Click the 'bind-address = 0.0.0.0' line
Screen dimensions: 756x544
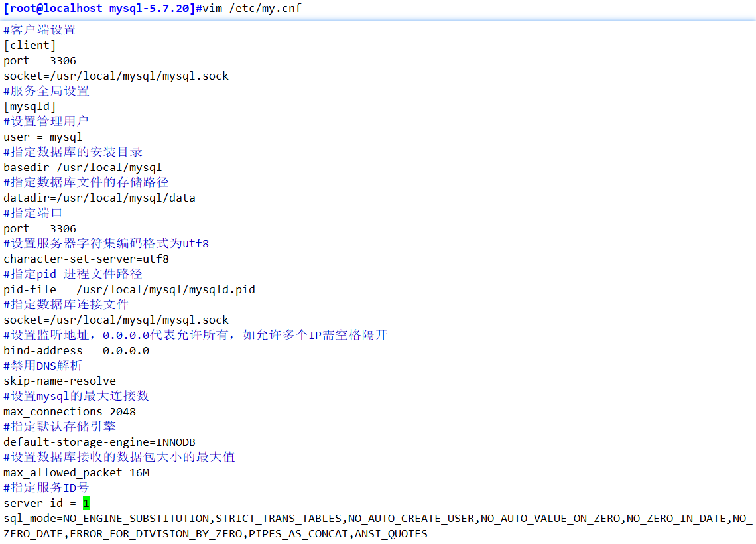point(76,350)
